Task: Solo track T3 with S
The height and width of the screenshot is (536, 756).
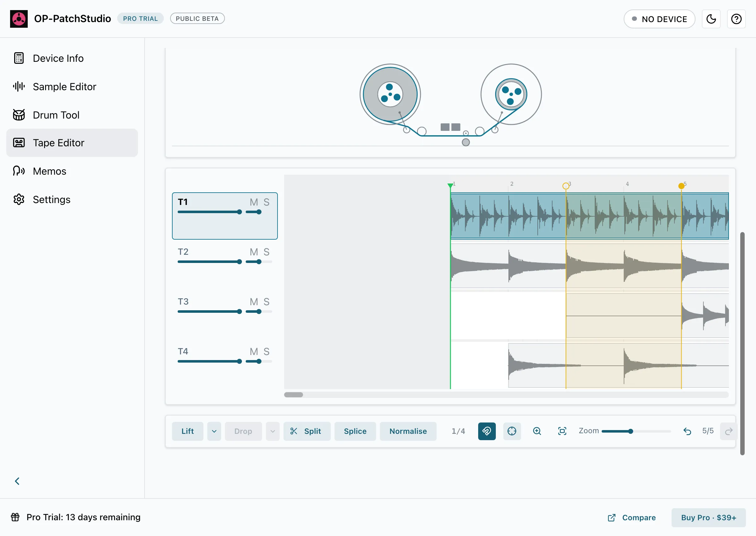Action: pyautogui.click(x=266, y=302)
